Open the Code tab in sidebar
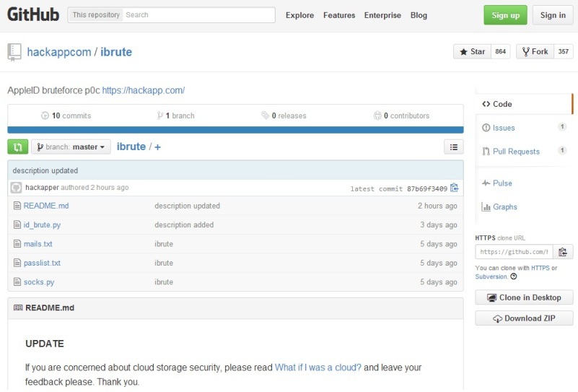Screen dimensions: 578x392 pyautogui.click(x=524, y=104)
